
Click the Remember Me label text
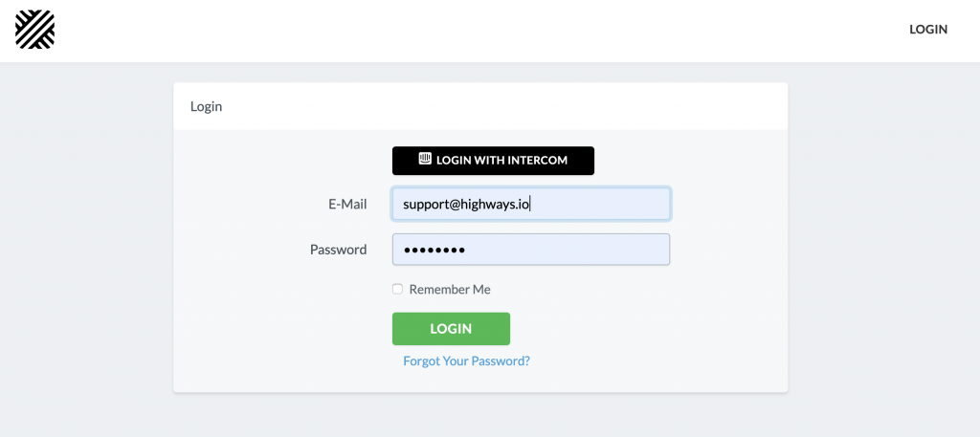450,290
